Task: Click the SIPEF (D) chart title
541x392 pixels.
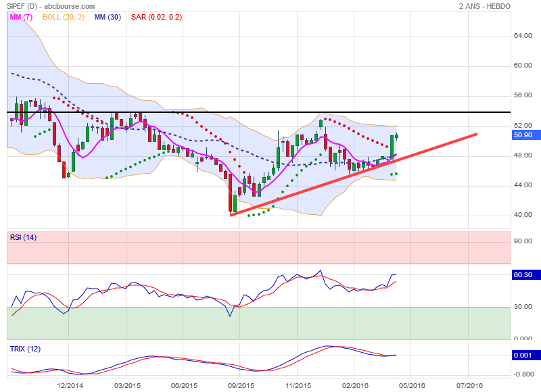Action: coord(22,6)
